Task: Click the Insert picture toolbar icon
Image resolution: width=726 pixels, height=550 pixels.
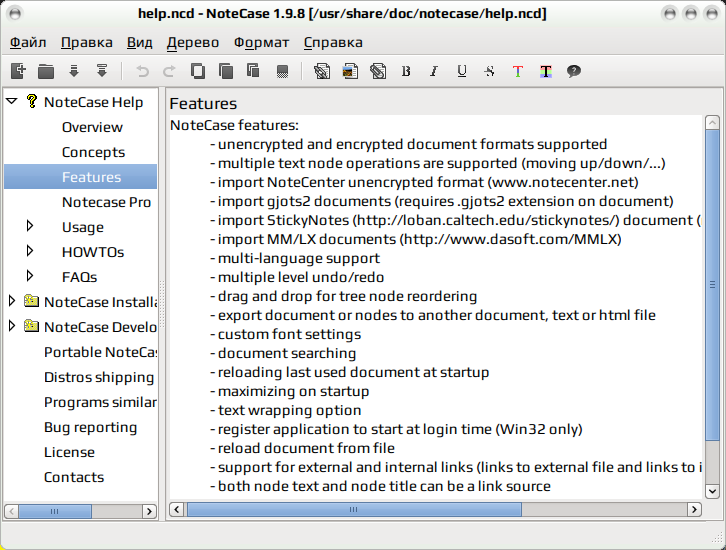Action: [x=350, y=71]
